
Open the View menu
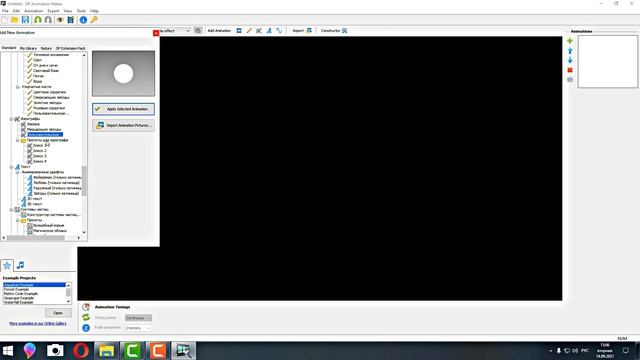(68, 11)
